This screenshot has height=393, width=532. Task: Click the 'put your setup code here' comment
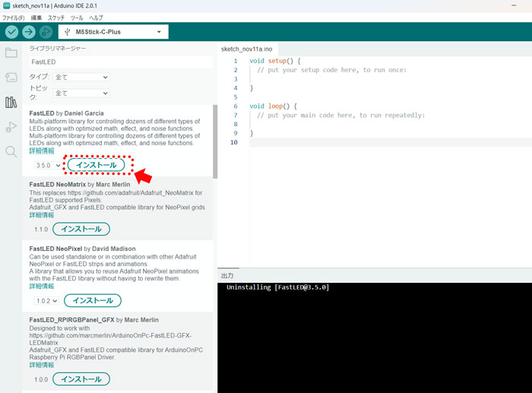coord(331,70)
